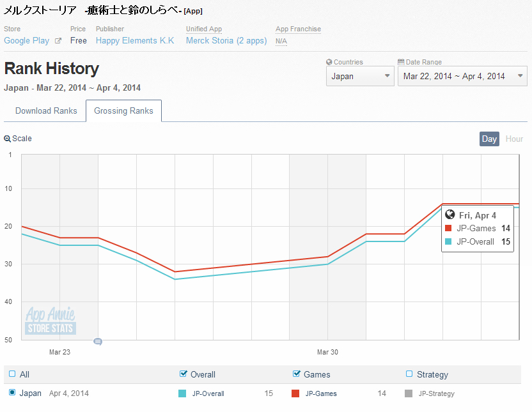Click the calendar icon next to Date Range
This screenshot has height=412, width=532.
401,62
